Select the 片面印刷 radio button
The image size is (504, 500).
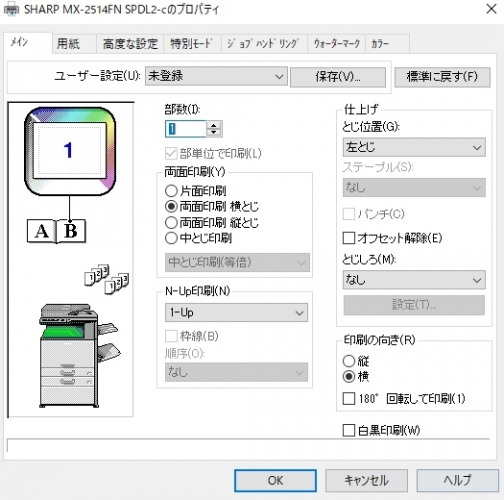[x=171, y=191]
